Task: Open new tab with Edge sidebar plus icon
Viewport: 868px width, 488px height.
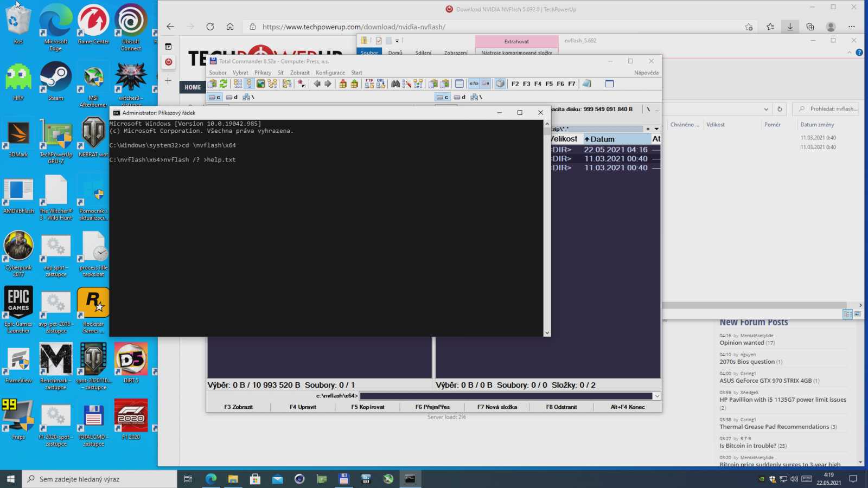Action: 168,81
